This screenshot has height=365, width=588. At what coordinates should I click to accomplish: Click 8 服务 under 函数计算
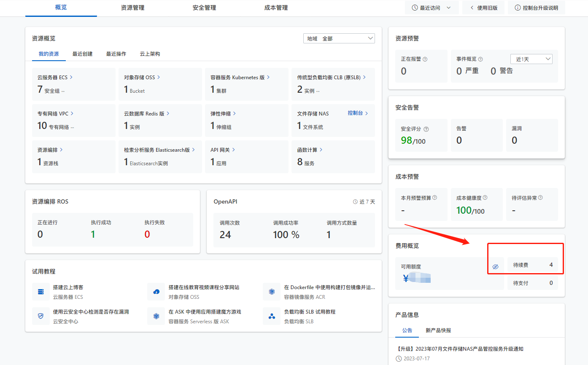pyautogui.click(x=306, y=162)
